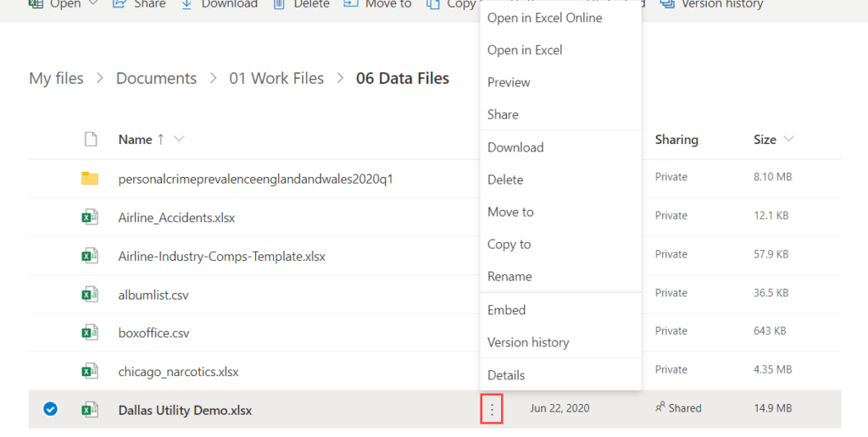
Task: Click the Sharing column header
Action: pyautogui.click(x=676, y=140)
